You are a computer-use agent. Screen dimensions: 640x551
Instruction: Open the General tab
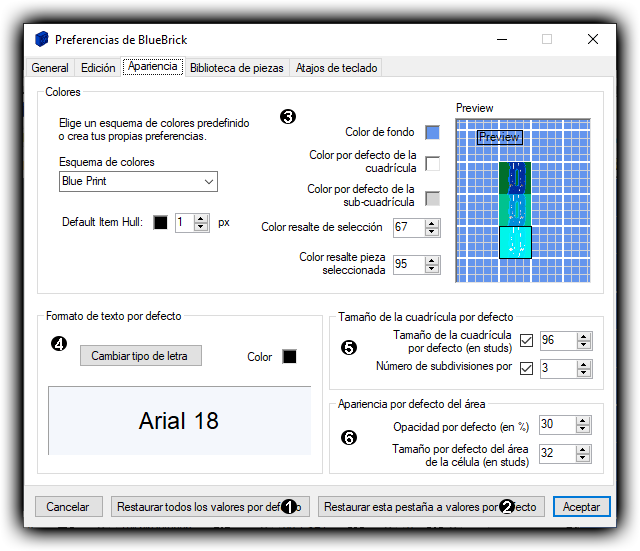point(50,68)
